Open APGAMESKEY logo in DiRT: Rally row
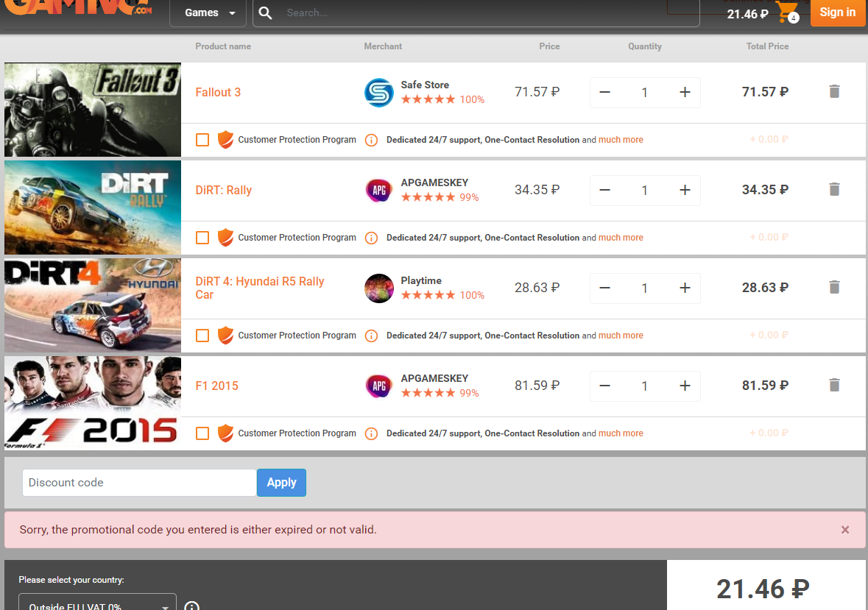The width and height of the screenshot is (868, 610). 378,191
